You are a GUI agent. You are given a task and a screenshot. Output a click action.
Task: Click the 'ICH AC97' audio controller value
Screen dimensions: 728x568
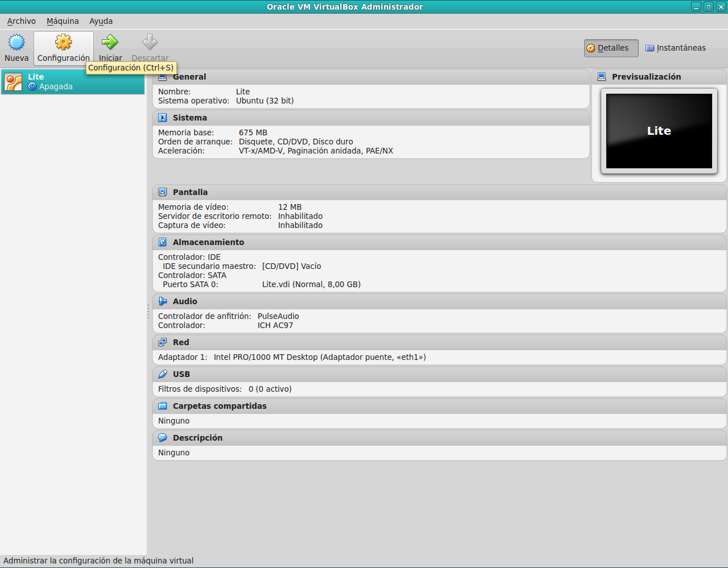[275, 325]
